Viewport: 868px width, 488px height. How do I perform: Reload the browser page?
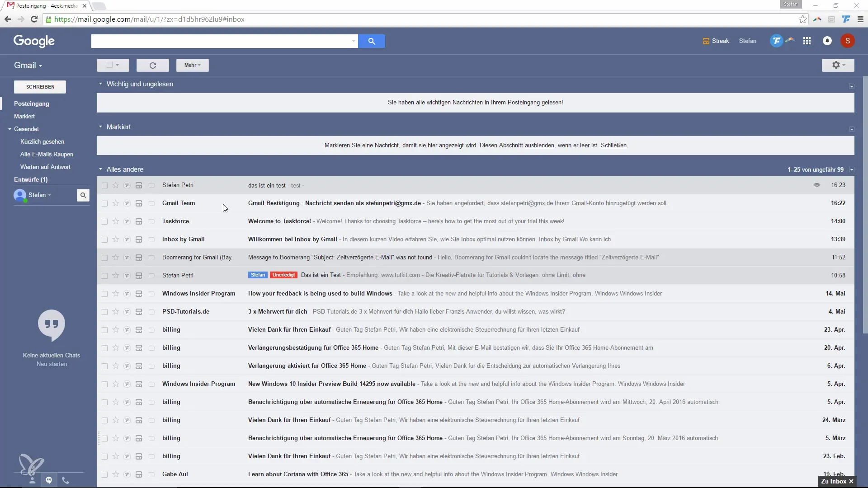34,19
